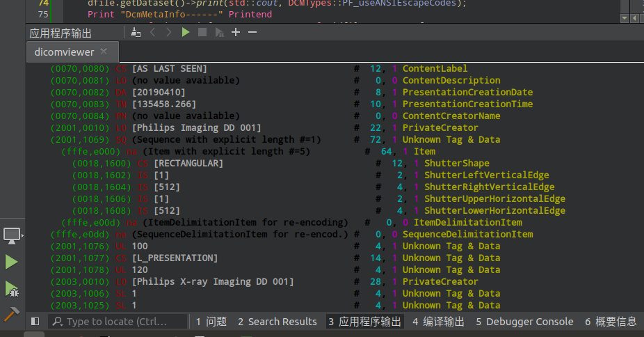Increase output font size plus icon
The height and width of the screenshot is (337, 644).
point(236,33)
